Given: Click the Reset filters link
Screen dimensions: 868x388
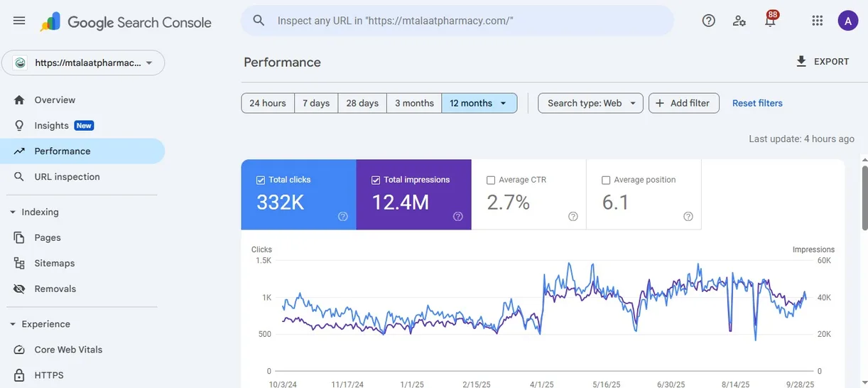Looking at the screenshot, I should tap(757, 103).
